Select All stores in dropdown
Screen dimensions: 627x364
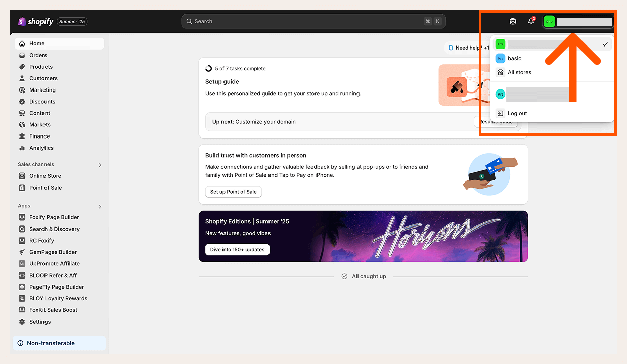pyautogui.click(x=552, y=72)
